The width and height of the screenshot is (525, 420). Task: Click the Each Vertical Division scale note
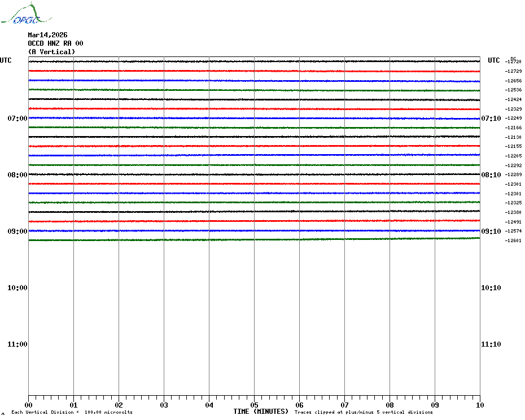tap(72, 412)
